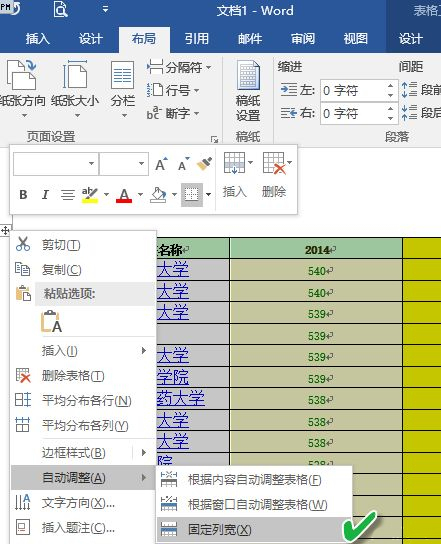Viewport: 441px width, 544px height.
Task: Choose Insert Caption (插入题注)
Action: (x=83, y=528)
